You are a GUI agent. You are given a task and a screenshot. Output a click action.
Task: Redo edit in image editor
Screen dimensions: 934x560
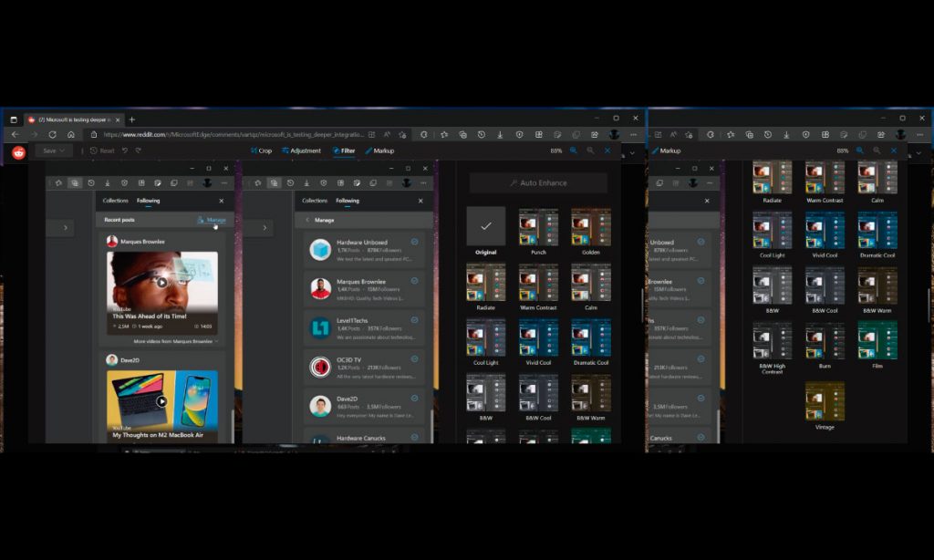pos(139,150)
